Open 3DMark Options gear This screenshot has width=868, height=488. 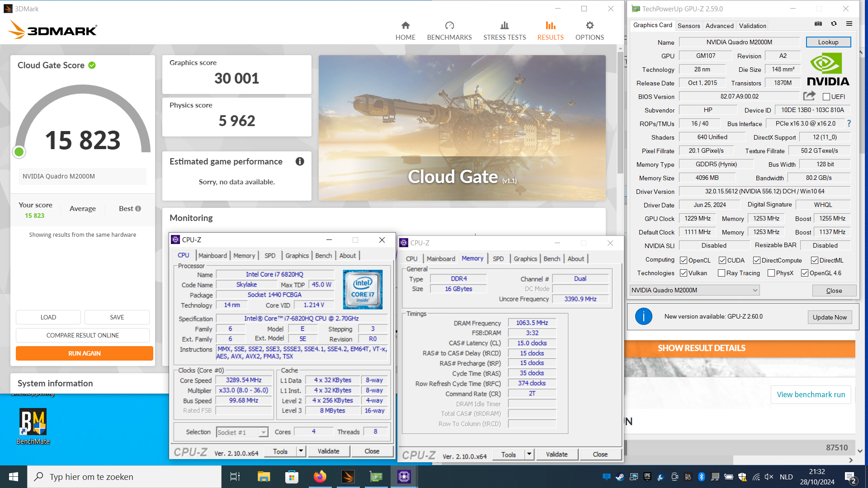tap(590, 31)
